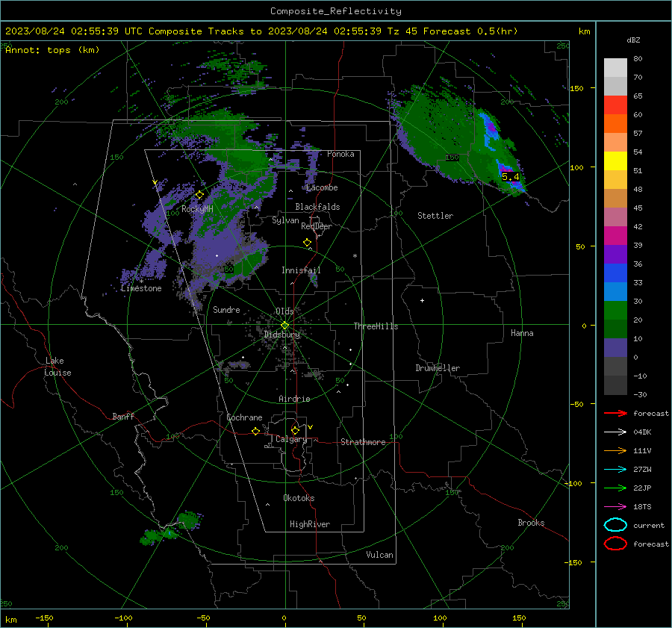Click the yellow diamond marker above Calgary
The image size is (672, 628).
coord(295,430)
